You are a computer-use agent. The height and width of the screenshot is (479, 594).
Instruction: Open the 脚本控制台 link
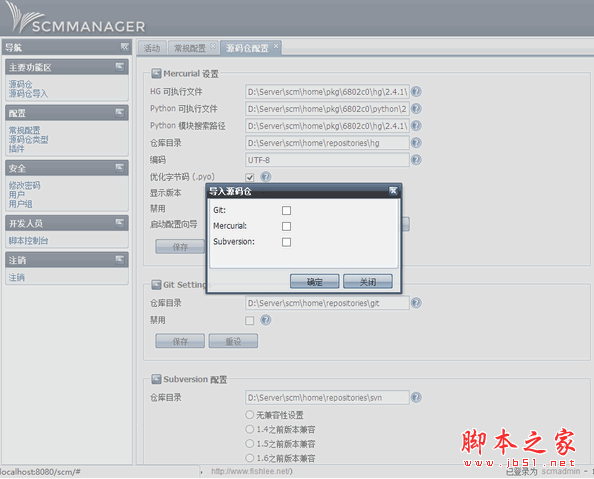(x=28, y=241)
